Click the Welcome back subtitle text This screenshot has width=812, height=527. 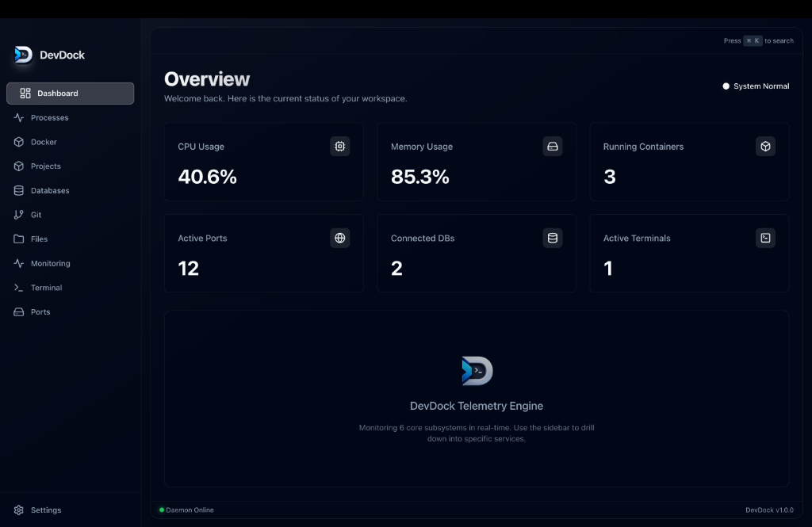click(x=285, y=98)
